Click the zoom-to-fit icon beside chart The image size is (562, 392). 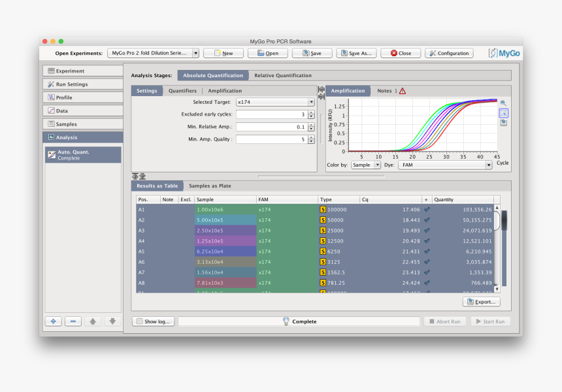pos(504,113)
